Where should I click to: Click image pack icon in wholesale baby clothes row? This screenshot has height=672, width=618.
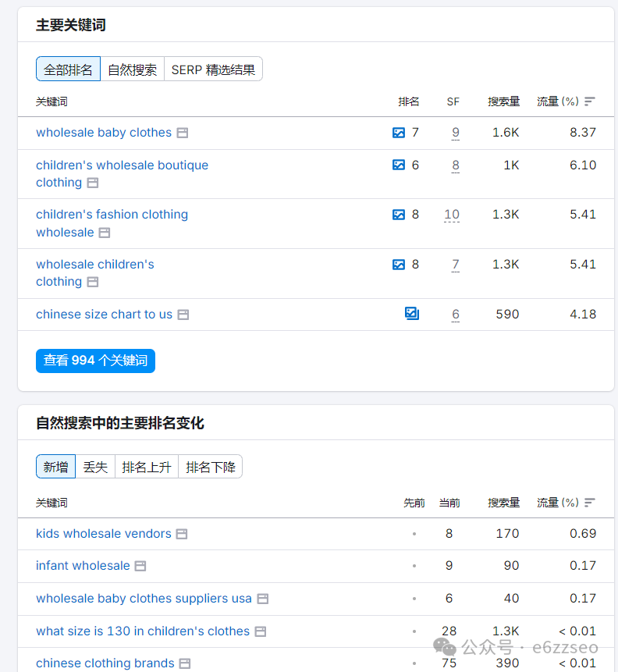[399, 133]
